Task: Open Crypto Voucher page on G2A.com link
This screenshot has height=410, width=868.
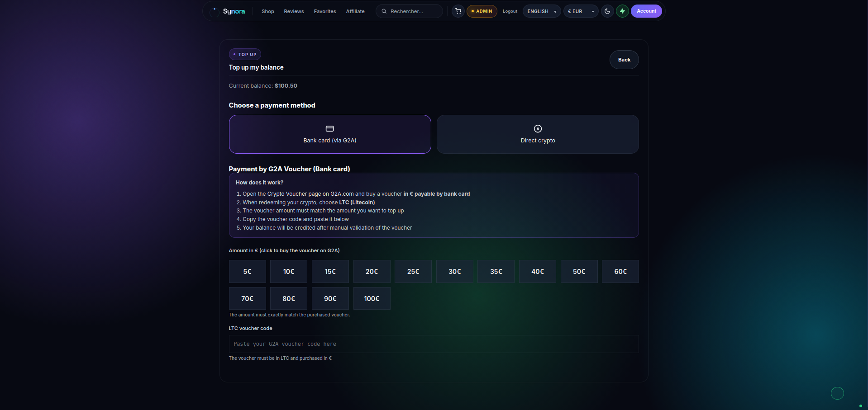Action: [x=310, y=194]
